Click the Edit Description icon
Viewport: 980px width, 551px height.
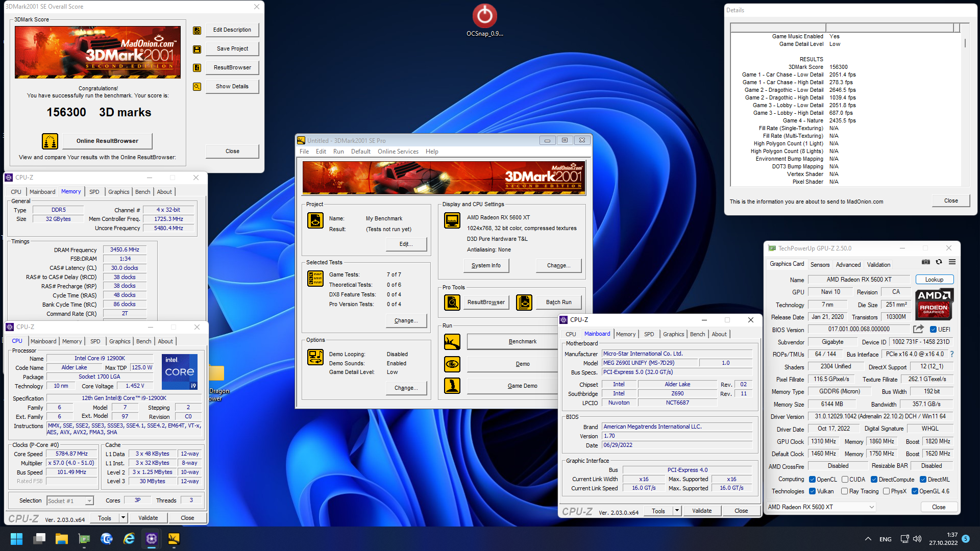pos(197,31)
